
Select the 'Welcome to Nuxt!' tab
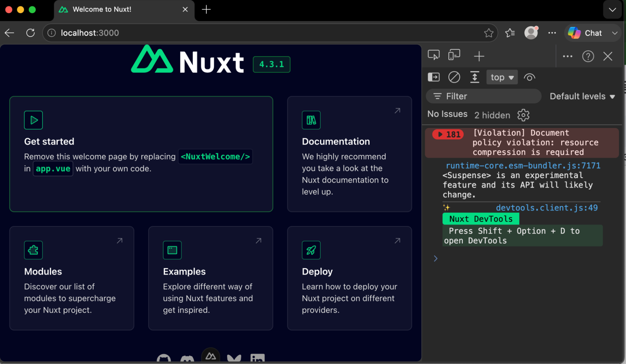tap(124, 10)
